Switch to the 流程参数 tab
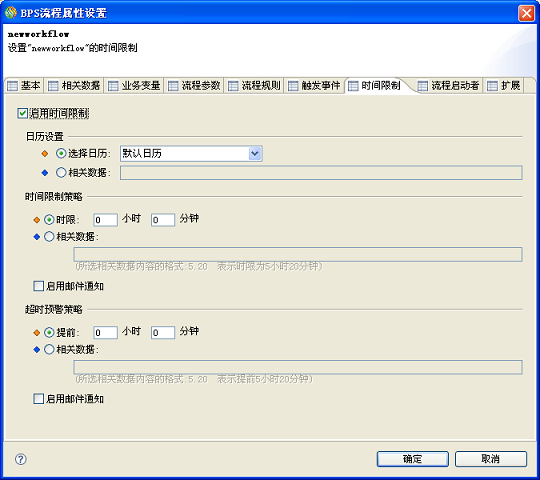 pyautogui.click(x=194, y=85)
